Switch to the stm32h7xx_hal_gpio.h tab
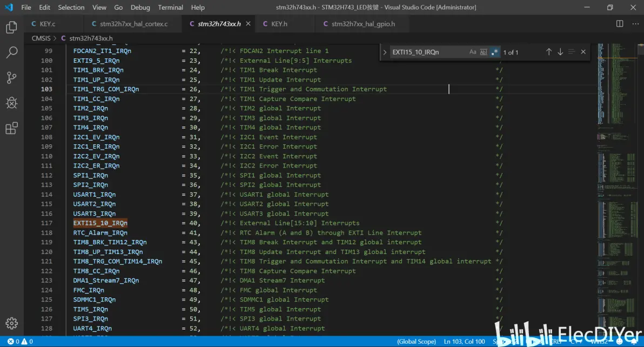Image resolution: width=644 pixels, height=347 pixels. [x=363, y=24]
